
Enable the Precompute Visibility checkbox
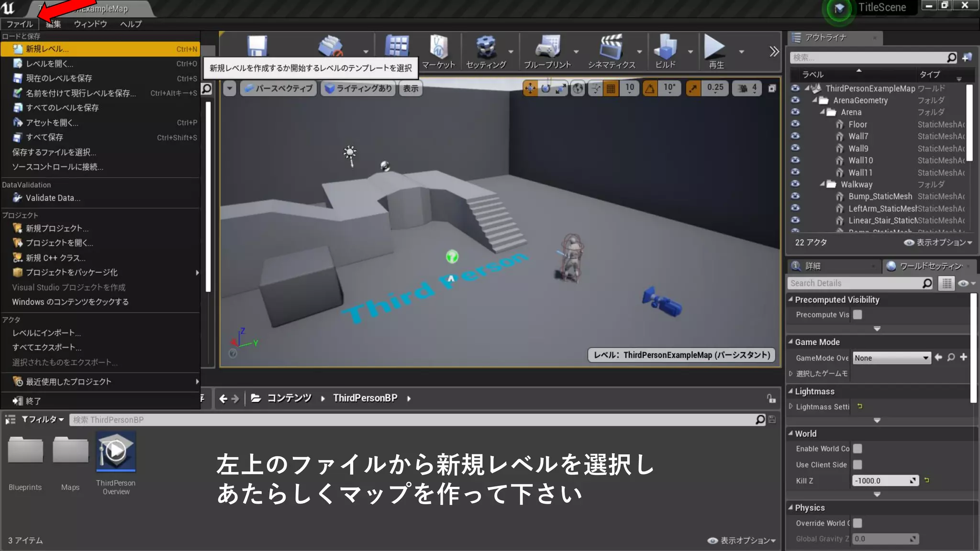coord(857,315)
